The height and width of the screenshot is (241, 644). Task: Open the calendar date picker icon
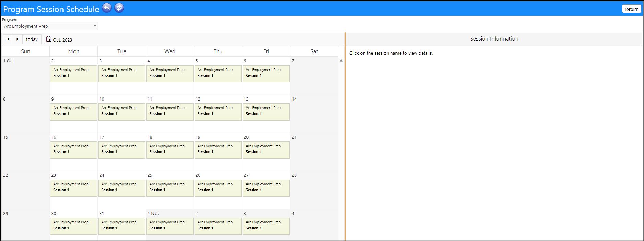point(49,39)
